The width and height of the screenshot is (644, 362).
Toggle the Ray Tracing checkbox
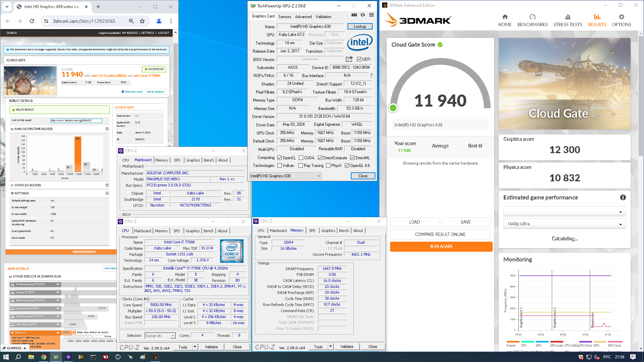coord(301,165)
